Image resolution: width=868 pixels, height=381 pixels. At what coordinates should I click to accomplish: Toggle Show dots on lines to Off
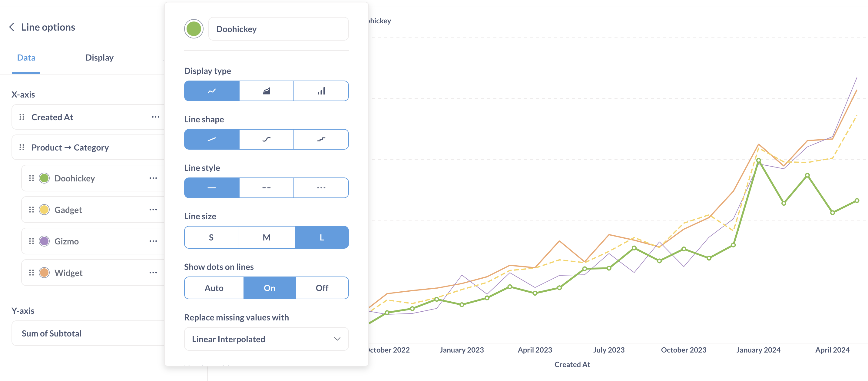click(x=322, y=287)
